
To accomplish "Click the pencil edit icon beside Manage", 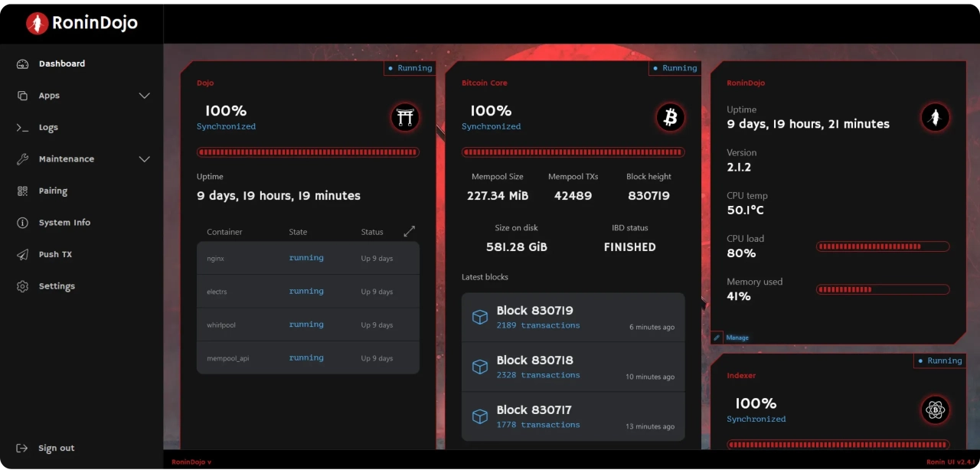I will [x=717, y=338].
